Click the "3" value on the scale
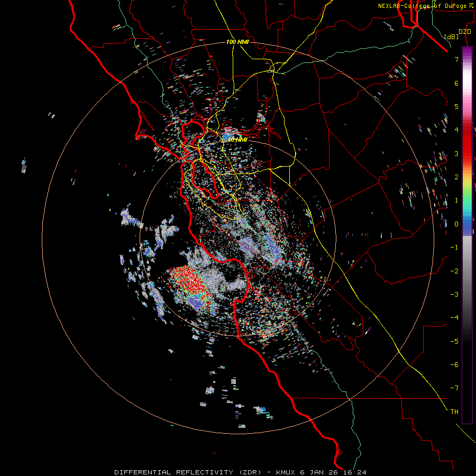This screenshot has width=476, height=476. pyautogui.click(x=456, y=153)
